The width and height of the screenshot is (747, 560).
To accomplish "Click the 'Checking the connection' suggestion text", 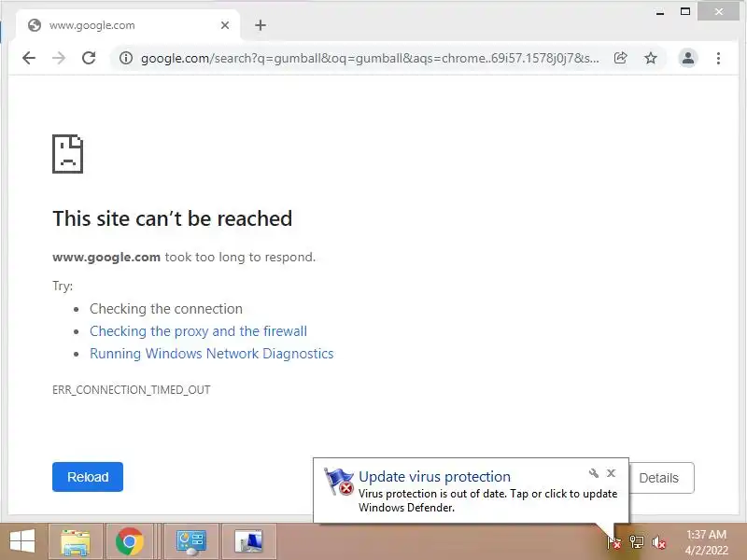I will (166, 309).
